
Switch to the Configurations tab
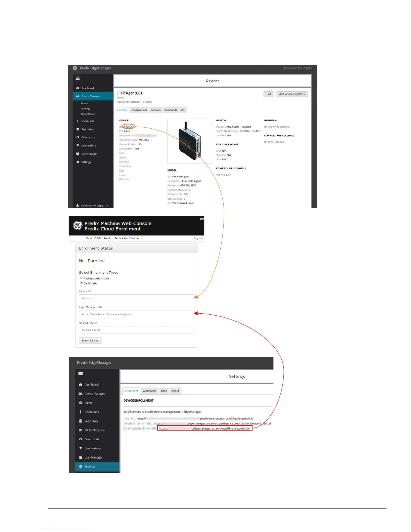[x=139, y=110]
